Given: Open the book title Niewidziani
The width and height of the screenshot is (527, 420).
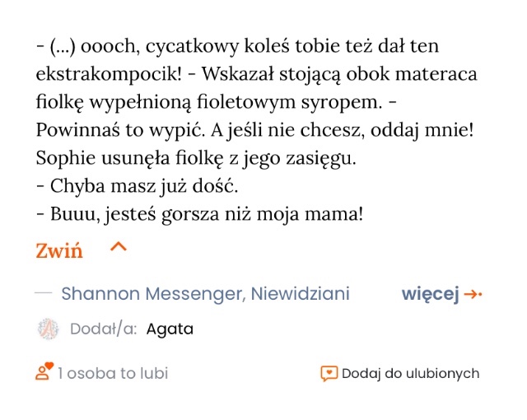Looking at the screenshot, I should tap(301, 294).
